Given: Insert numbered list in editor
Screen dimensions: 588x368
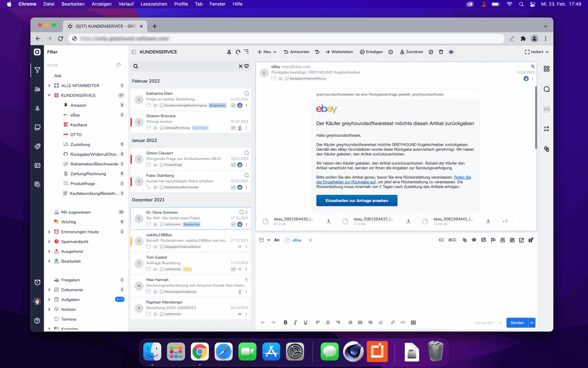Looking at the screenshot, I should tap(350, 322).
